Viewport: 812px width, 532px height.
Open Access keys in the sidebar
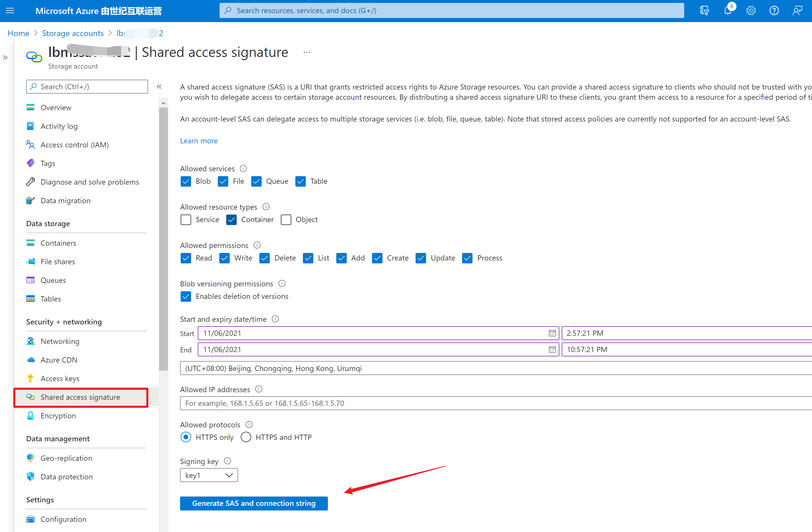point(60,378)
